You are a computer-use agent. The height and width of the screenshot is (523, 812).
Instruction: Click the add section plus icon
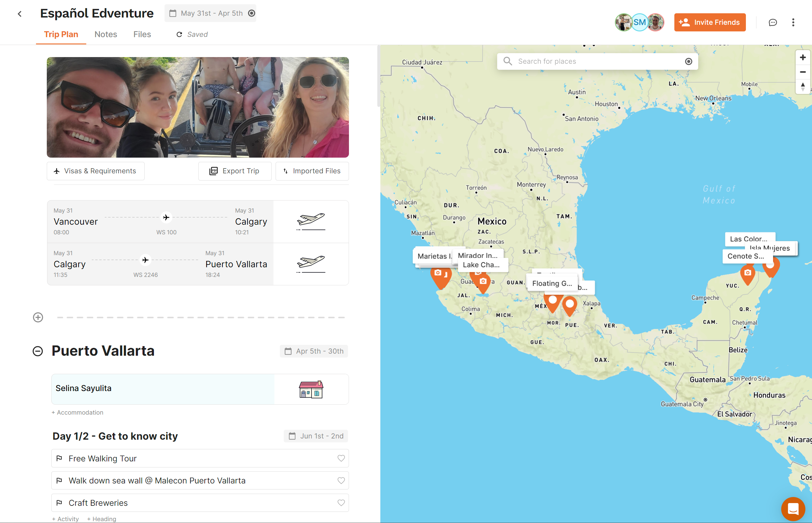(38, 317)
